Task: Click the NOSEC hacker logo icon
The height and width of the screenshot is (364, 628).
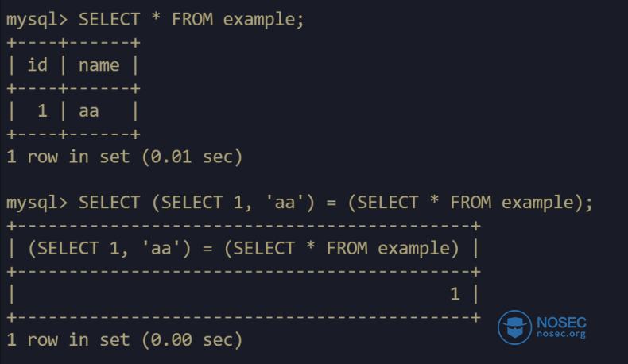Action: pos(514,326)
